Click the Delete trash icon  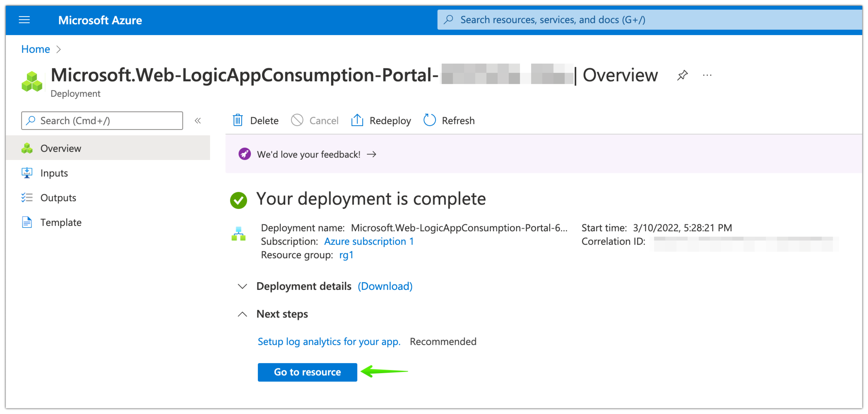click(x=238, y=120)
